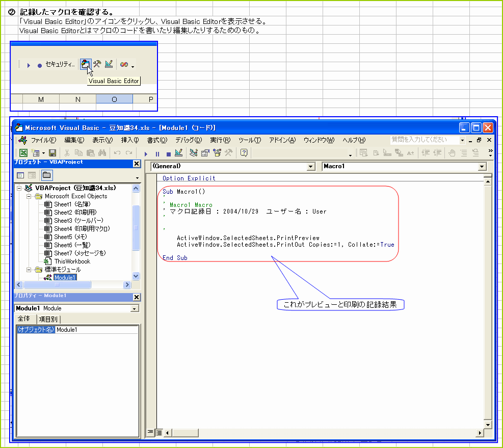Switch to full module view at code window bottom

[159, 432]
